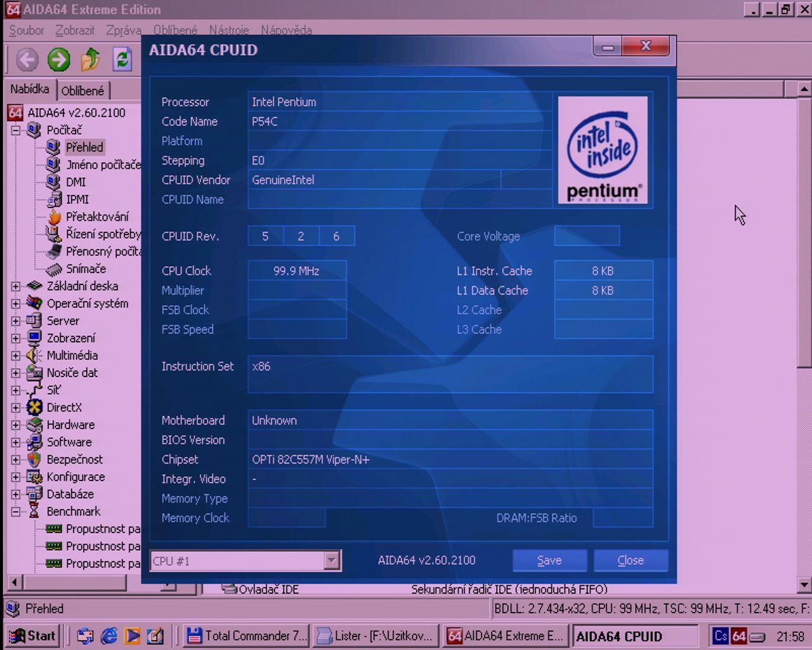Open the Nápověda menu
The width and height of the screenshot is (812, 650).
pyautogui.click(x=286, y=30)
